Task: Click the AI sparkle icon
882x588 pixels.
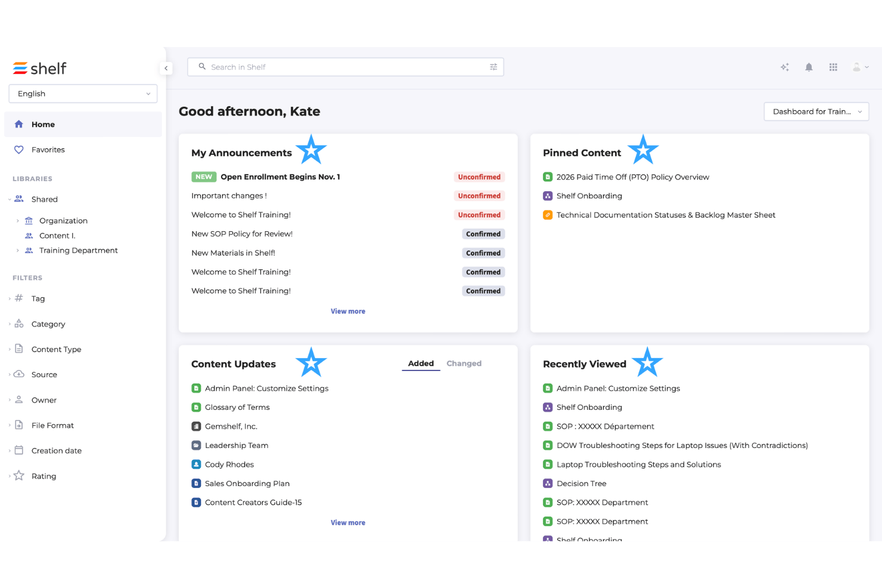Action: 785,67
